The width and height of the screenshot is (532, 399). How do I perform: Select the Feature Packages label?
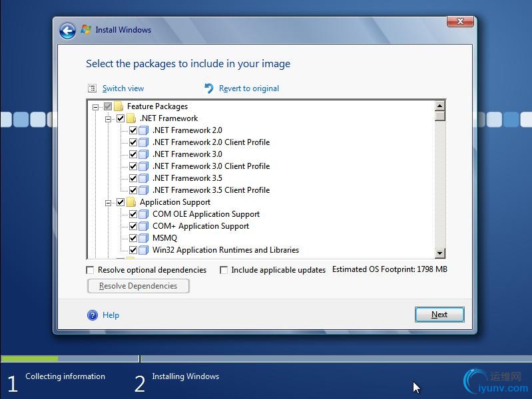(157, 106)
